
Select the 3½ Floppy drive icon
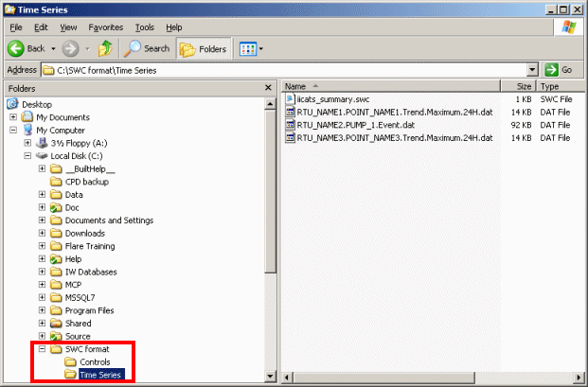click(x=42, y=143)
